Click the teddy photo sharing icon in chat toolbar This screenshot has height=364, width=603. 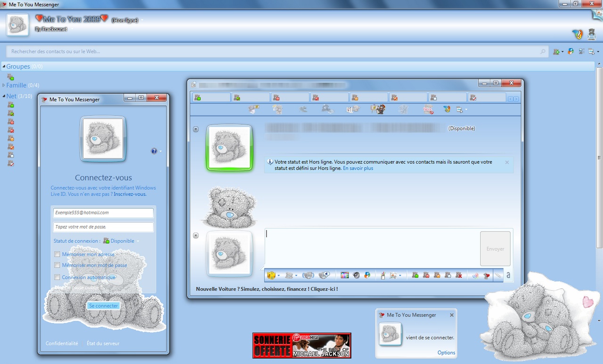[254, 109]
